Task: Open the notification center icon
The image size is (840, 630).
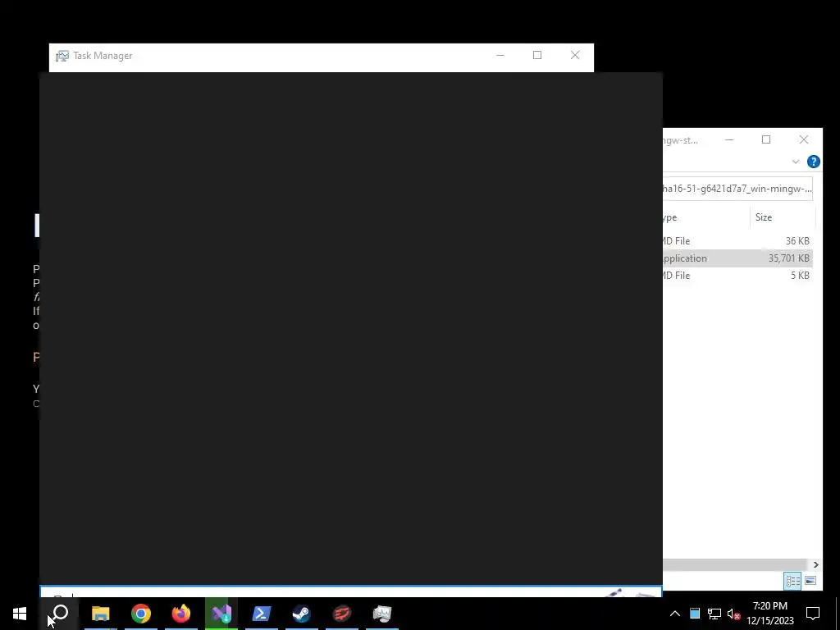Action: (x=813, y=614)
